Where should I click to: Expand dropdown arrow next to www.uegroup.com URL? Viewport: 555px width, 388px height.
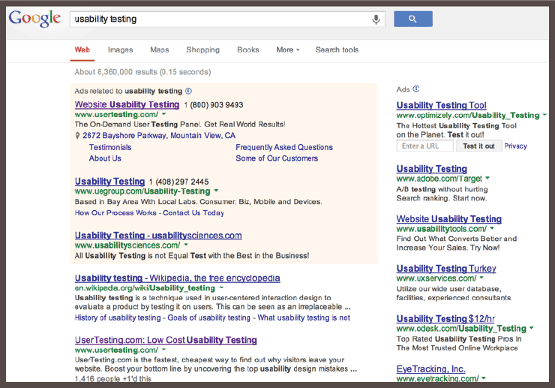click(216, 190)
